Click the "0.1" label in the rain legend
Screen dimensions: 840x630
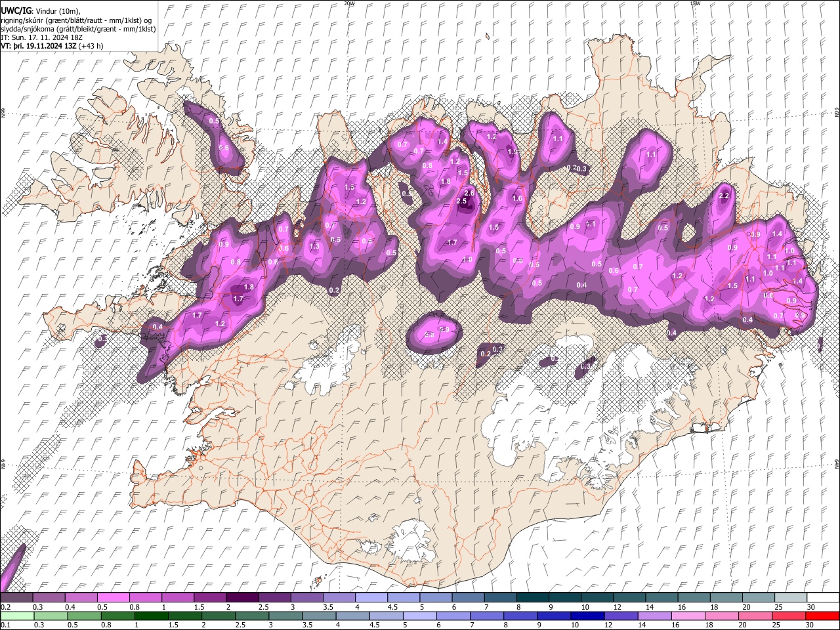[6, 625]
